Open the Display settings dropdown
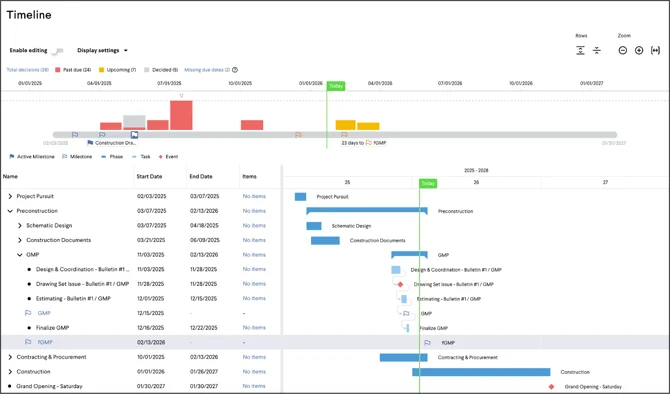Viewport: 670px width, 394px height. coord(102,50)
